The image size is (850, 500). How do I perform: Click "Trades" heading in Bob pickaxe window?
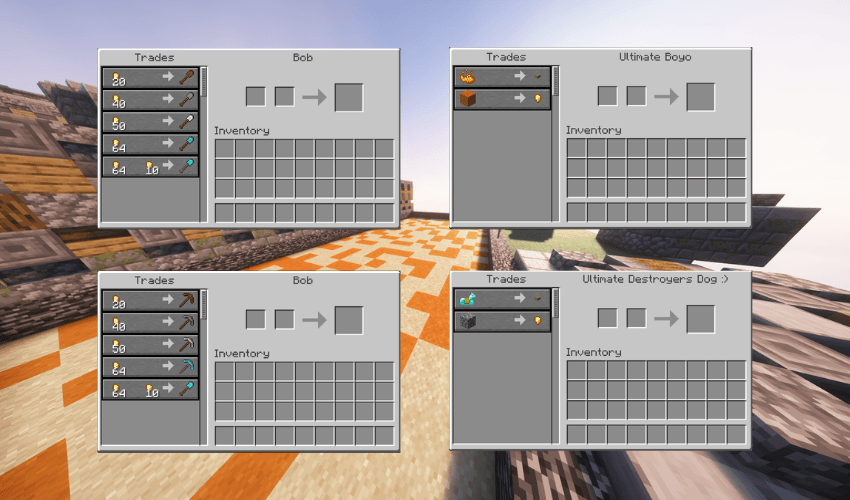pyautogui.click(x=154, y=280)
